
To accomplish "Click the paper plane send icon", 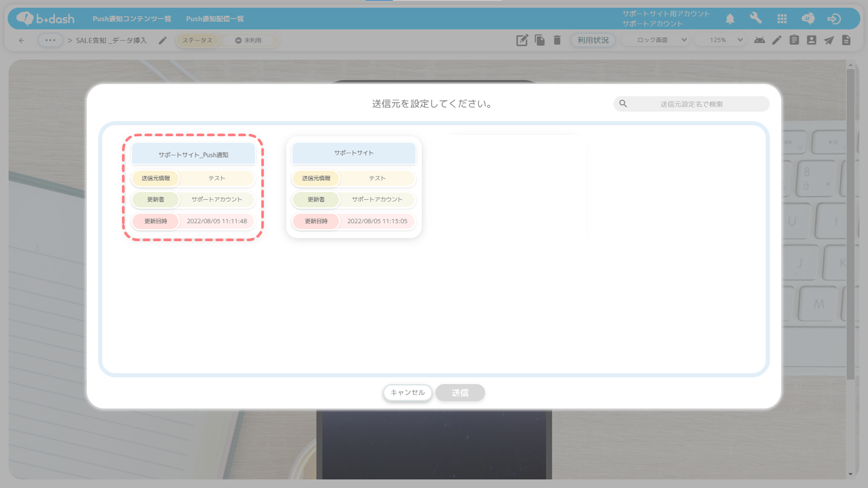I will coord(829,40).
